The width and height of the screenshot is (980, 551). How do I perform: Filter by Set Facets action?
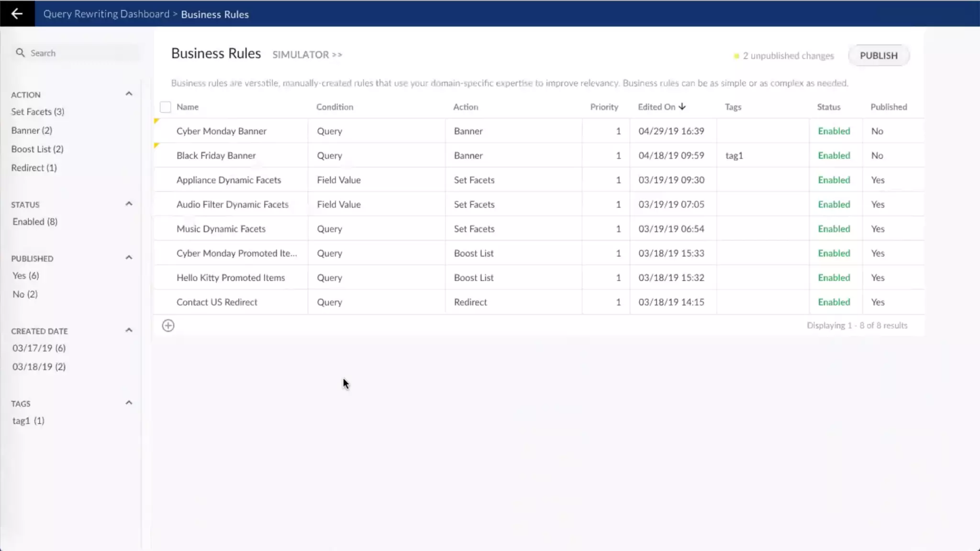point(38,111)
